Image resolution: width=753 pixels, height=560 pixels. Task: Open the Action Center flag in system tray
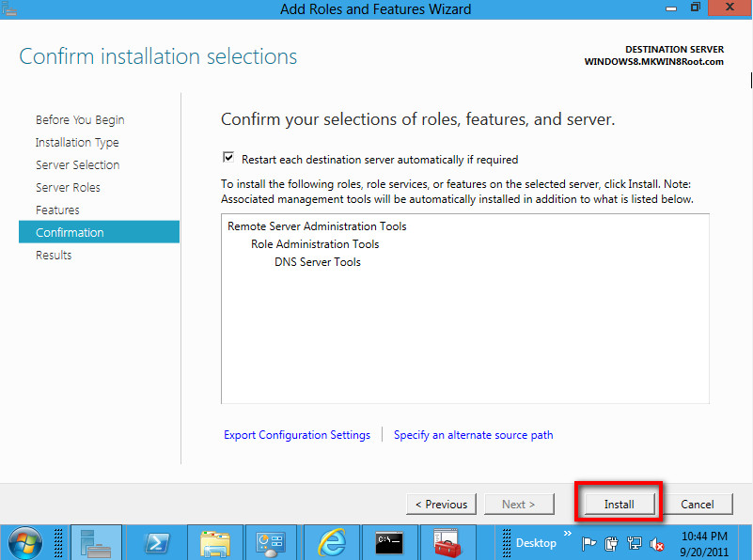point(590,543)
